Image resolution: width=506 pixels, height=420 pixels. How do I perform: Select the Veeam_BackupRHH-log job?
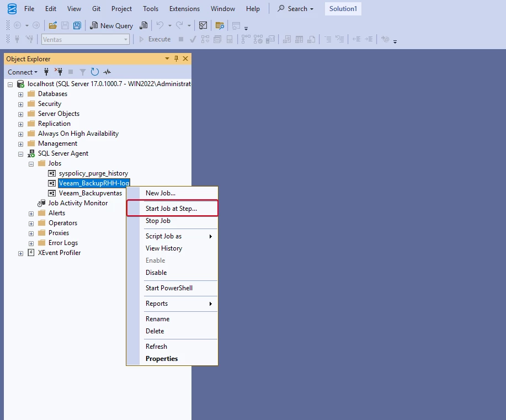(x=94, y=183)
